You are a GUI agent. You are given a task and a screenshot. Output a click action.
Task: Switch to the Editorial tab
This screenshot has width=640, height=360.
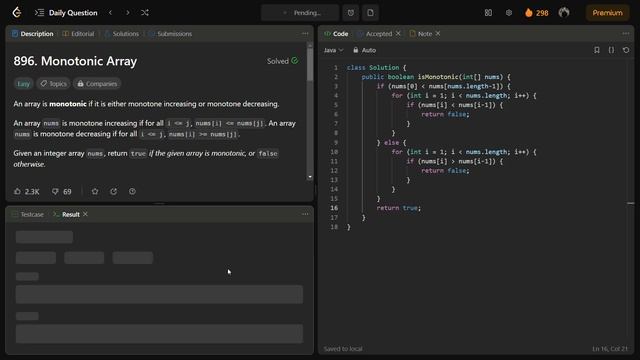point(78,34)
